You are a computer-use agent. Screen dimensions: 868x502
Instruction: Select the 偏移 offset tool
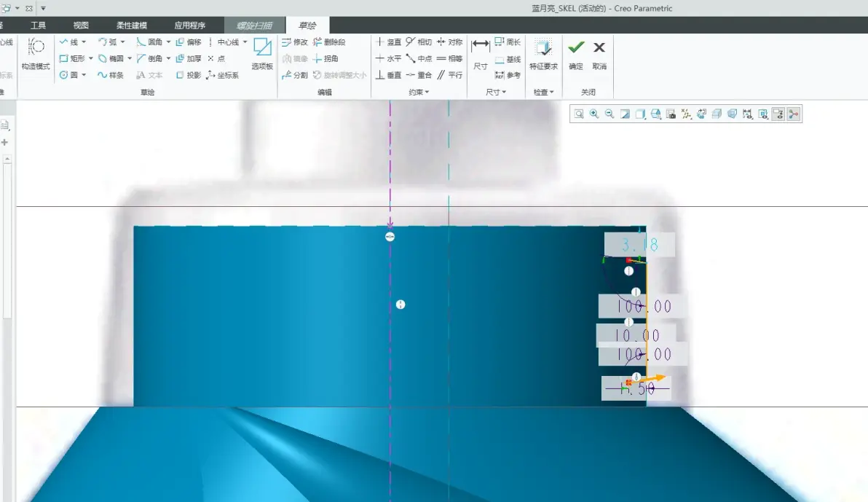point(188,42)
